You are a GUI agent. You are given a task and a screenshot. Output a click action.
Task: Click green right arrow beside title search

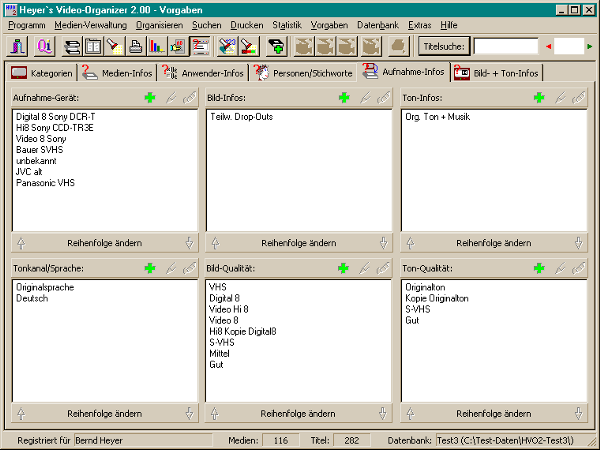tap(590, 46)
